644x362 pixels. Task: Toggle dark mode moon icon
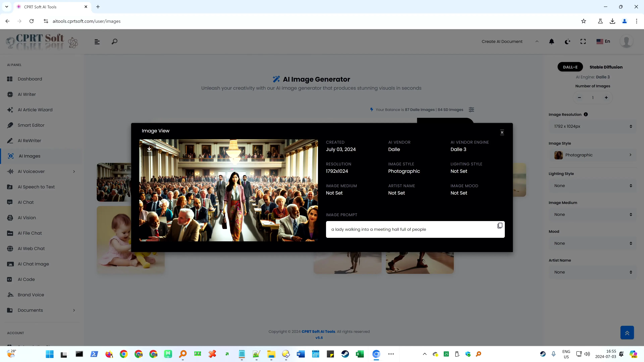(x=568, y=42)
